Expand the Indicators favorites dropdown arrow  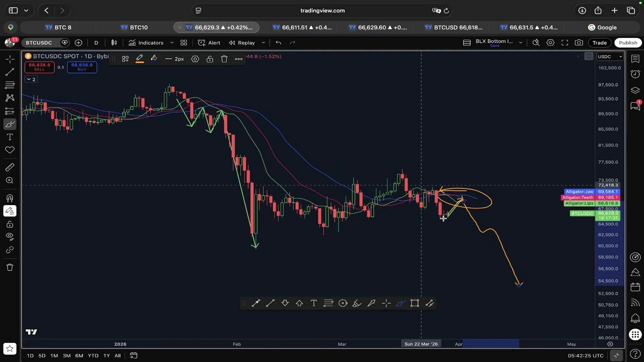click(172, 43)
